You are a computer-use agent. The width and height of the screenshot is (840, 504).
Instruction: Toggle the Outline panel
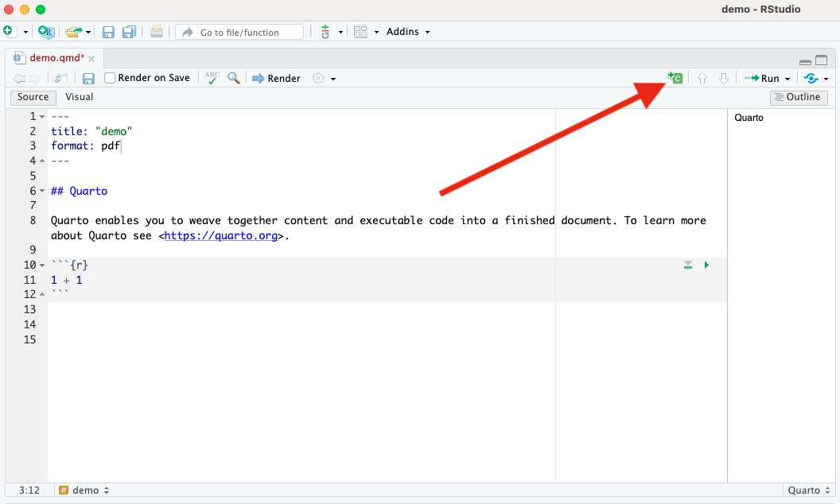[798, 97]
